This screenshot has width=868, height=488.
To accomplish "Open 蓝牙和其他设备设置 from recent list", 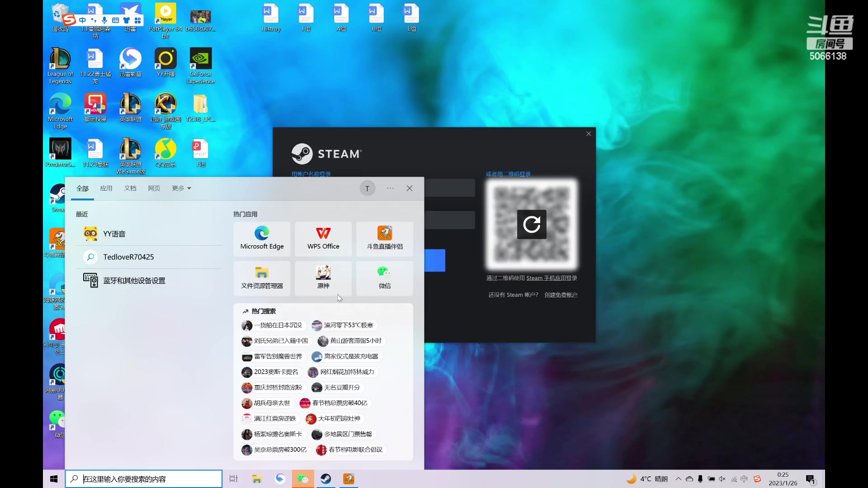I will click(149, 281).
